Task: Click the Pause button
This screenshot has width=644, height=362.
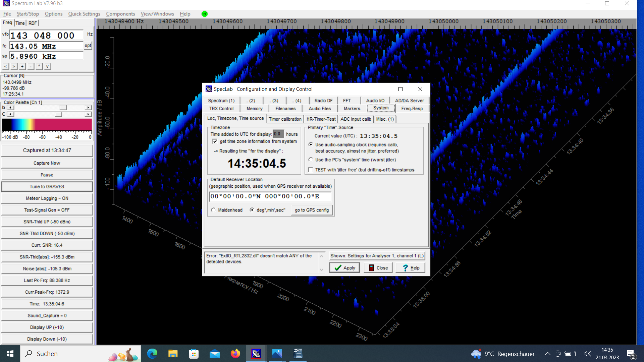Action: pos(47,175)
